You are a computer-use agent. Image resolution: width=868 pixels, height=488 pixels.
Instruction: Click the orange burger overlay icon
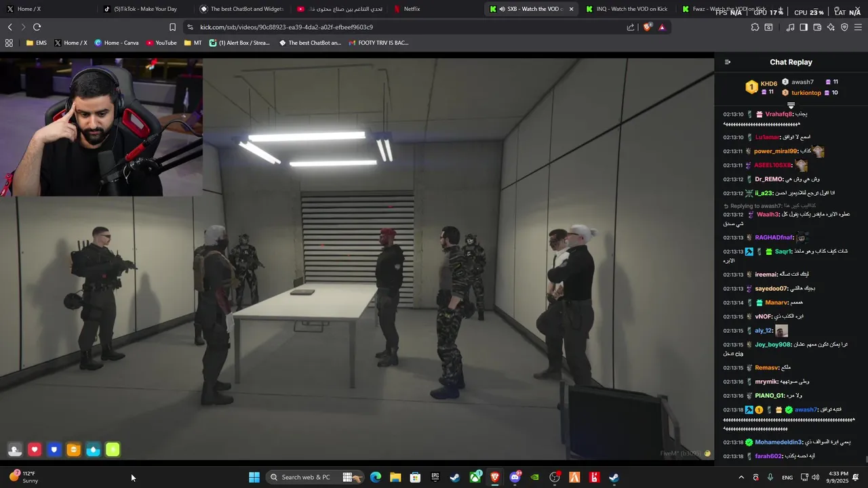(x=74, y=449)
